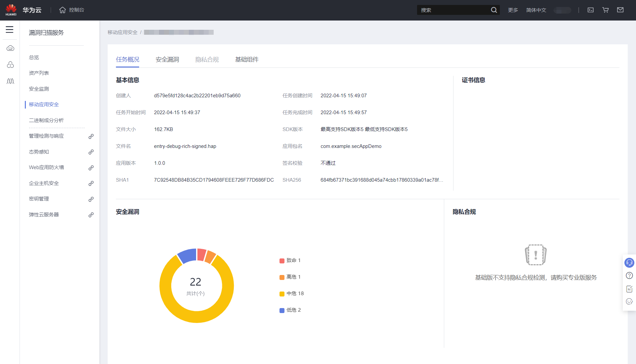Open the hamburger navigation menu

pos(10,29)
